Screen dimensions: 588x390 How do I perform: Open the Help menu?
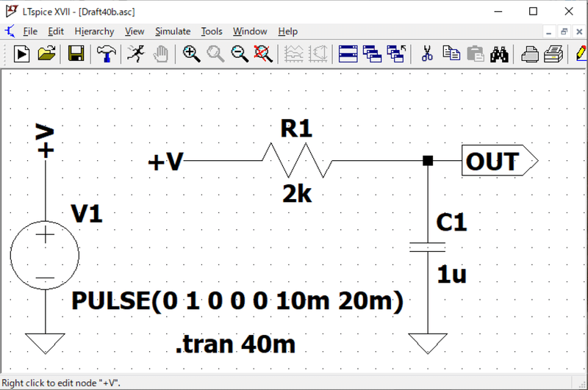point(287,32)
